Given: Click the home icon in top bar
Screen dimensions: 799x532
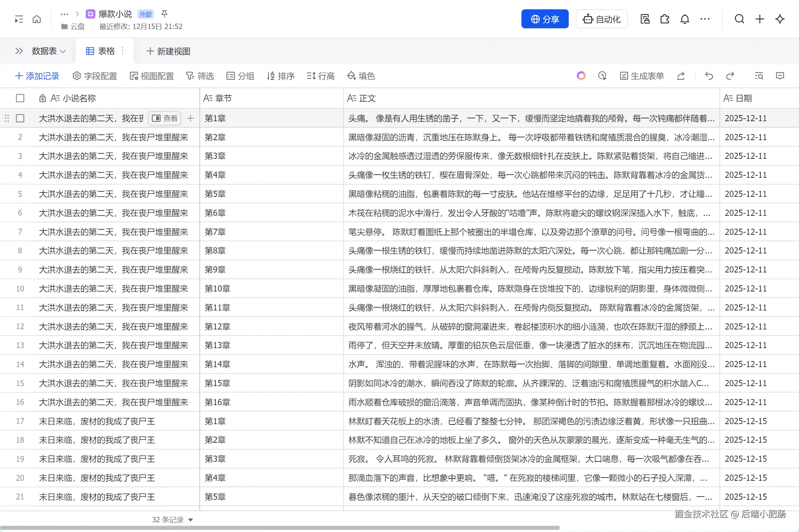Looking at the screenshot, I should coord(37,19).
